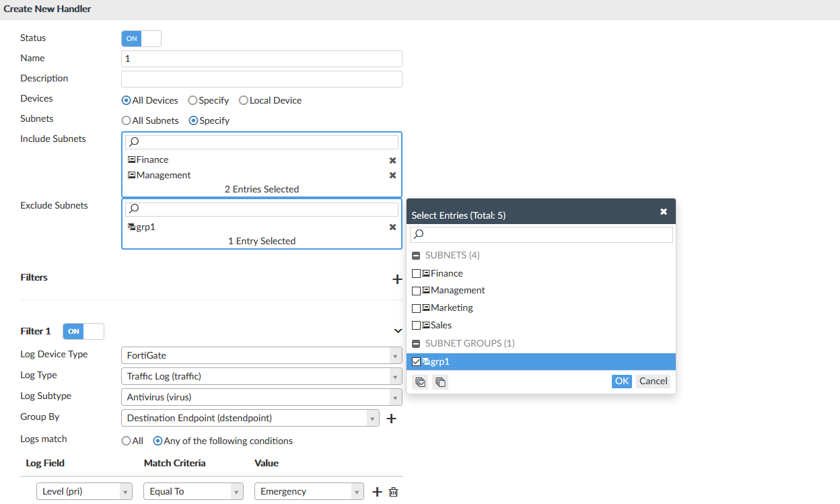
Task: Click deselect-all entries icon in popup
Action: point(440,382)
